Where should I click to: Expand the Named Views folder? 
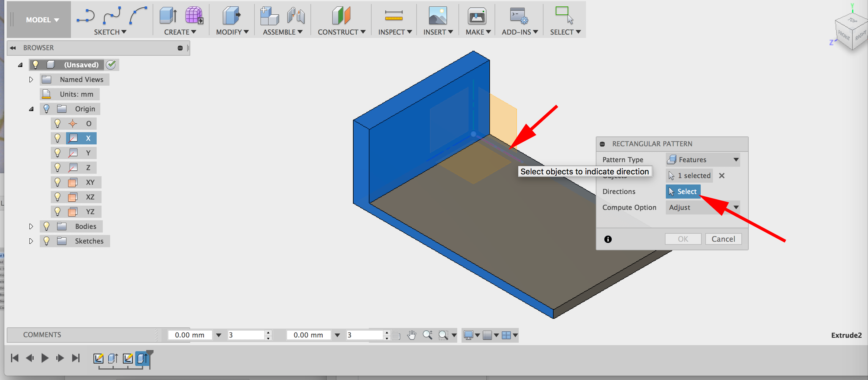click(x=31, y=80)
